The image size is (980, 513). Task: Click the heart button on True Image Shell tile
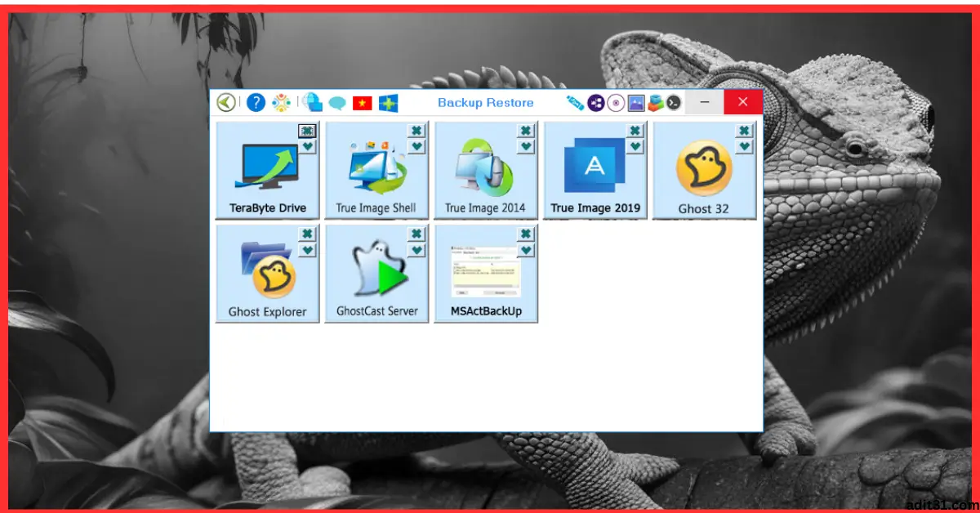(416, 146)
